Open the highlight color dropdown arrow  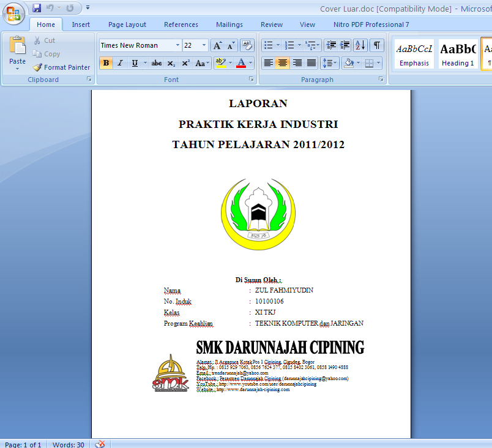pos(231,63)
